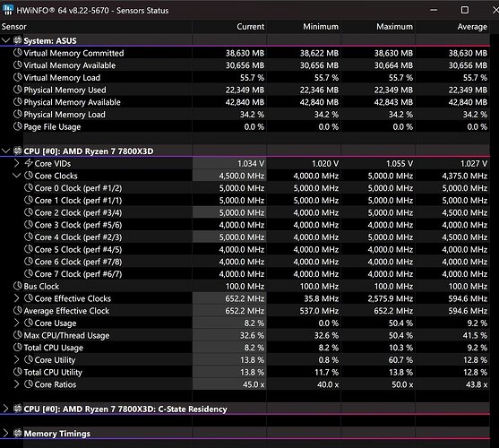The image size is (499, 448).
Task: Click the clock icon beside Average Effective Clock
Action: (18, 311)
